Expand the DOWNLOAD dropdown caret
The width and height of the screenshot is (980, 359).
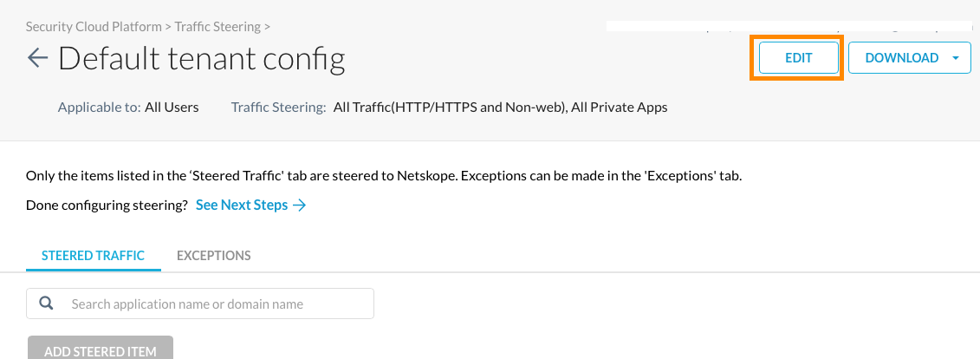[956, 58]
